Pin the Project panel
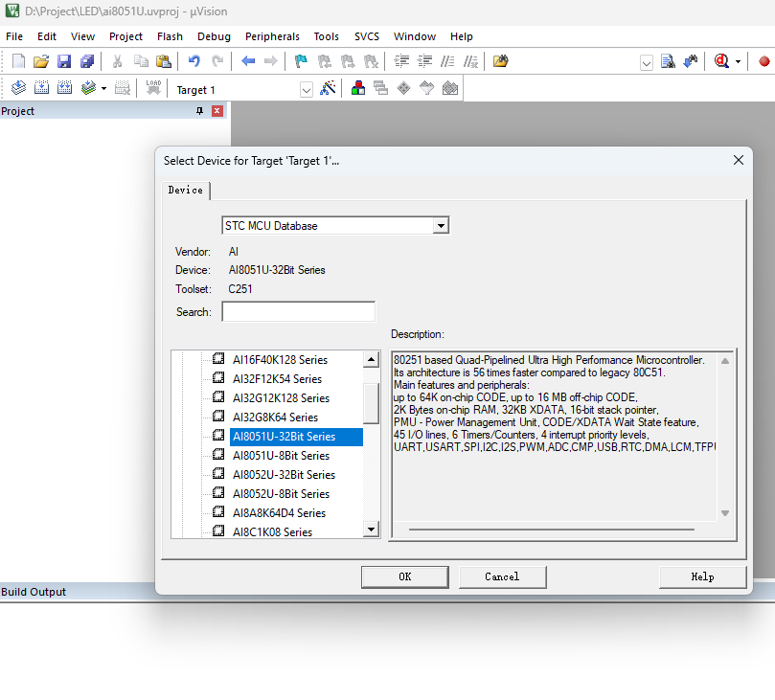The image size is (775, 700). pyautogui.click(x=199, y=111)
